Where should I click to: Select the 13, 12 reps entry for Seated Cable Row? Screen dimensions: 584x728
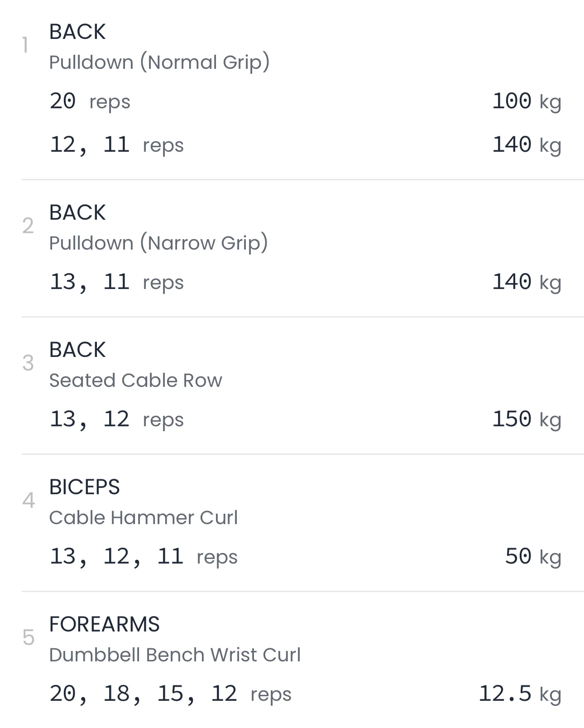(x=116, y=419)
